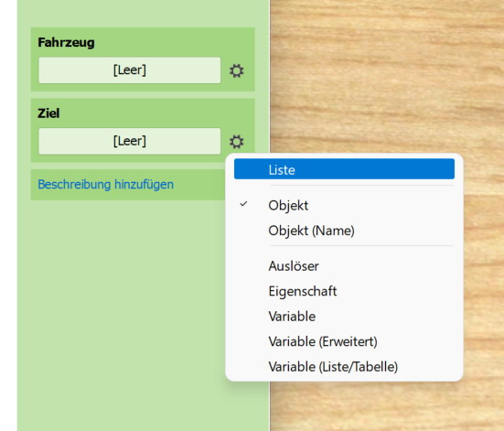Select the [Leer] field under Fahrzeug
Viewport: 504px width, 431px height.
(130, 70)
